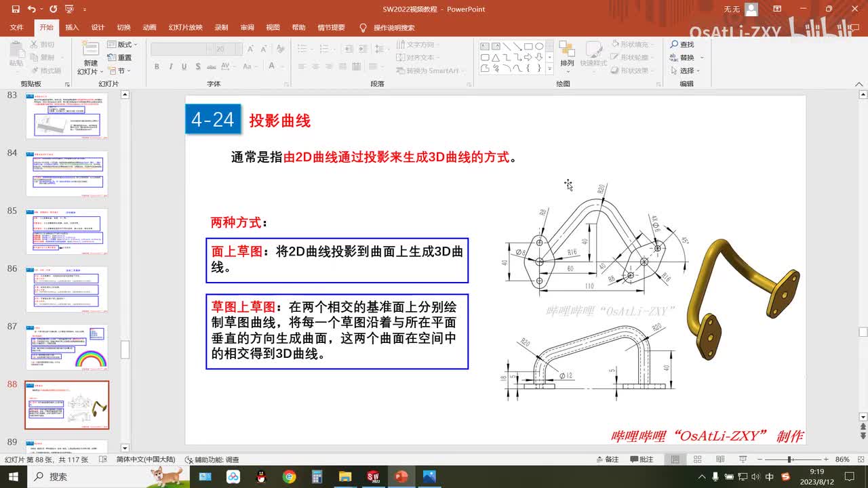Select the triangle shape in the gallery
The height and width of the screenshot is (488, 868).
[496, 58]
